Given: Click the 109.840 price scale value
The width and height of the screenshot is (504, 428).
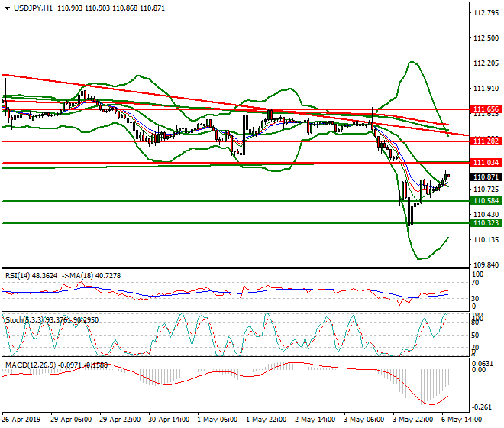Looking at the screenshot, I should coord(486,265).
